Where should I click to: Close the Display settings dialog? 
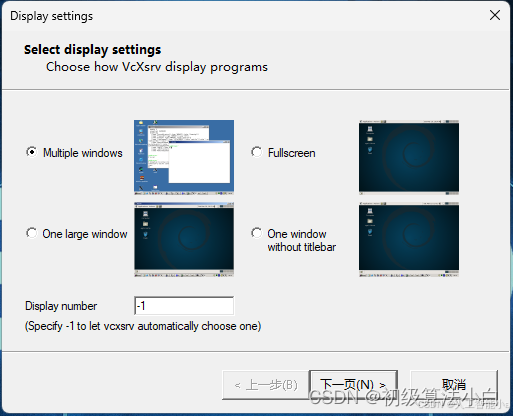pos(495,15)
